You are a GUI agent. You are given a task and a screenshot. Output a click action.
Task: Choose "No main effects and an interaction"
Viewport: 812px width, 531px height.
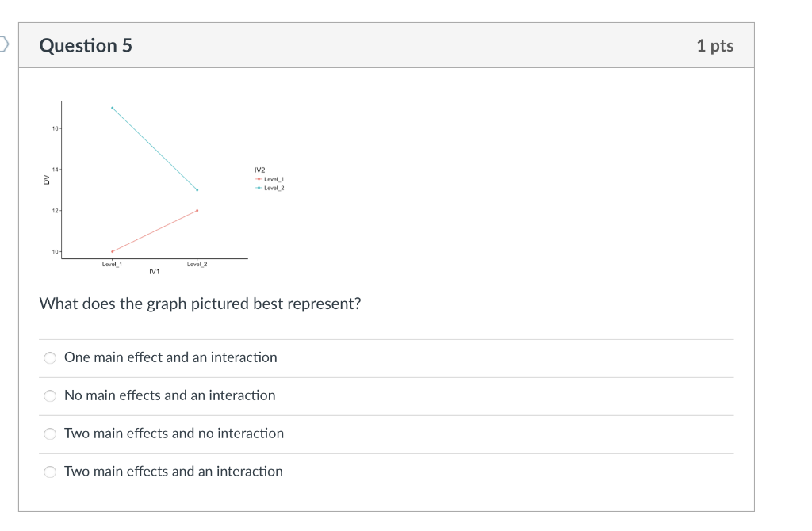click(51, 395)
